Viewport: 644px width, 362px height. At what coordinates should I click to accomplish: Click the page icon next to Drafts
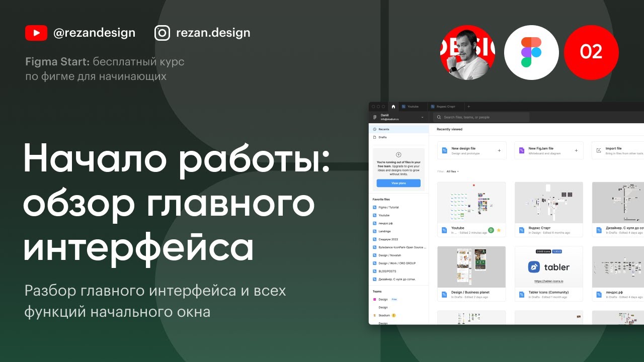pos(374,137)
